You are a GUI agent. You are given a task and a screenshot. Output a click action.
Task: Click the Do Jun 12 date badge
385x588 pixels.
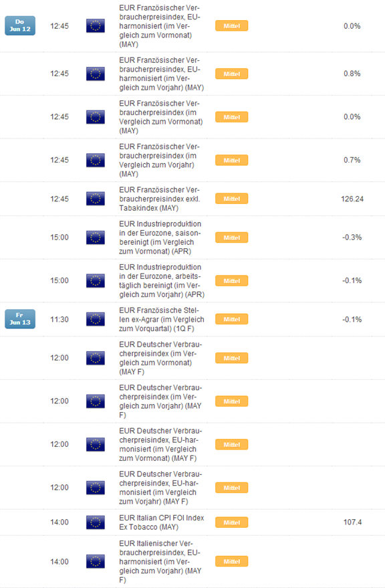point(20,25)
